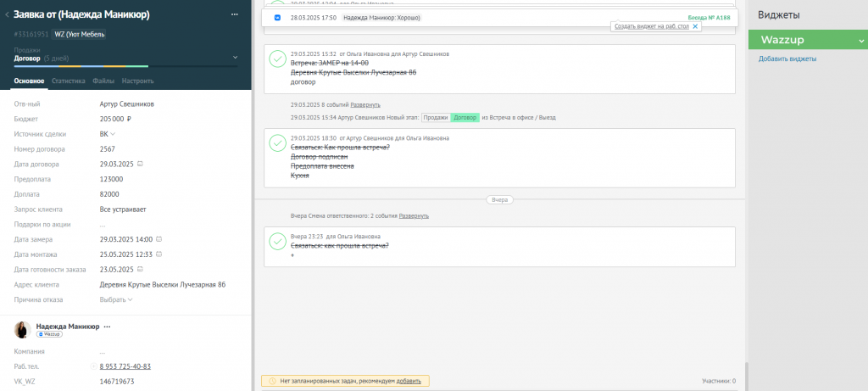This screenshot has width=868, height=391.
Task: Click calendar icon beside Дата замера
Action: [x=159, y=239]
